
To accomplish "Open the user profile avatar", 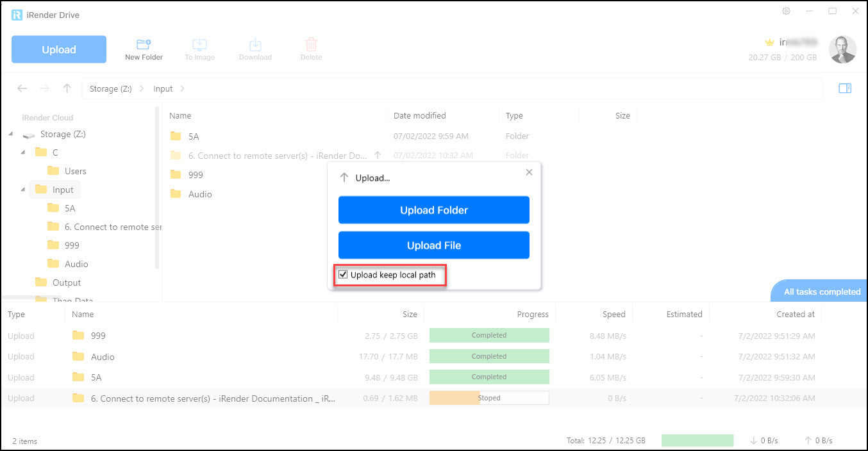I will (842, 49).
